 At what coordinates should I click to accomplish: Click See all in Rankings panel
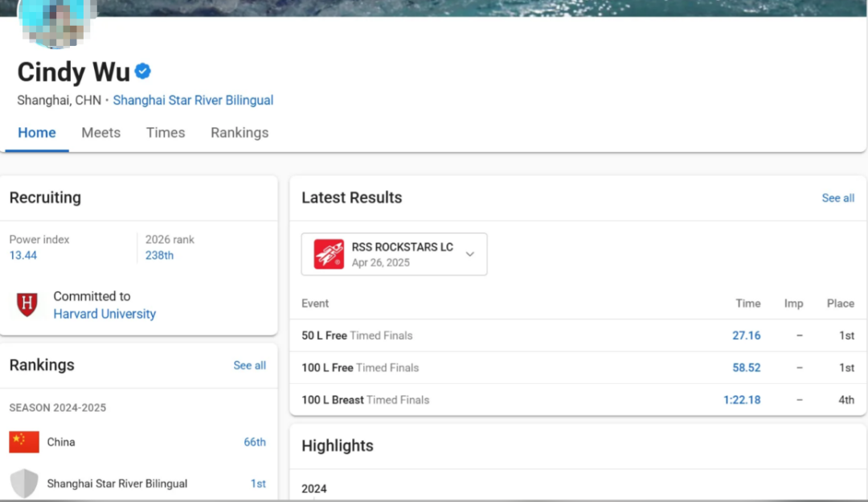pos(249,365)
